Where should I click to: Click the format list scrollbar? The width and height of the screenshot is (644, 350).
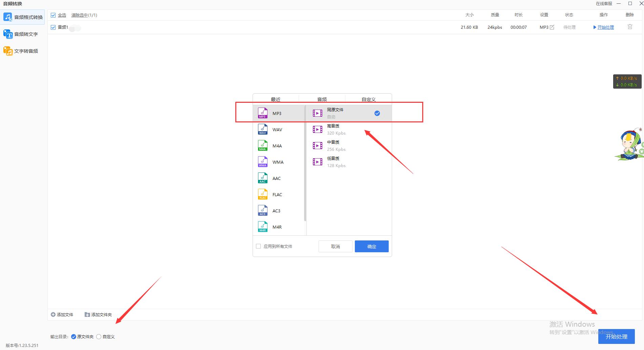coord(305,163)
